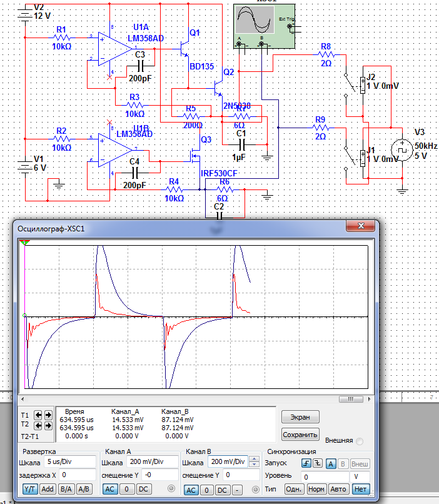Image resolution: width=439 pixels, height=504 pixels.
Task: Set trigger type to Нет
Action: click(360, 489)
